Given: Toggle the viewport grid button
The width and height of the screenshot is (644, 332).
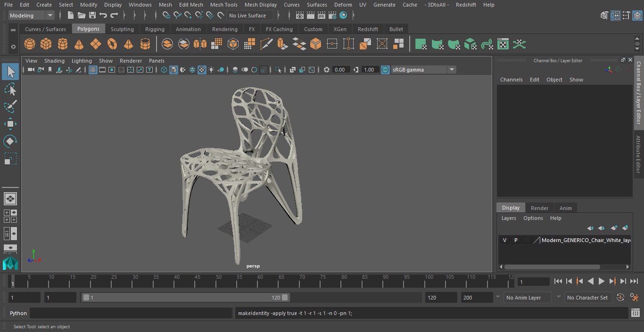Looking at the screenshot, I should 93,70.
